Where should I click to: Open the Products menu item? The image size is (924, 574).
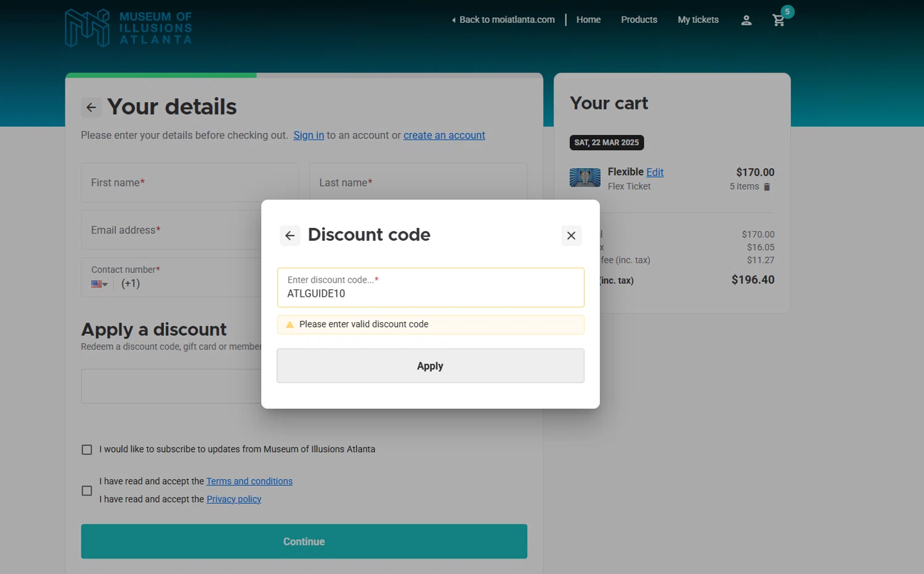tap(639, 20)
